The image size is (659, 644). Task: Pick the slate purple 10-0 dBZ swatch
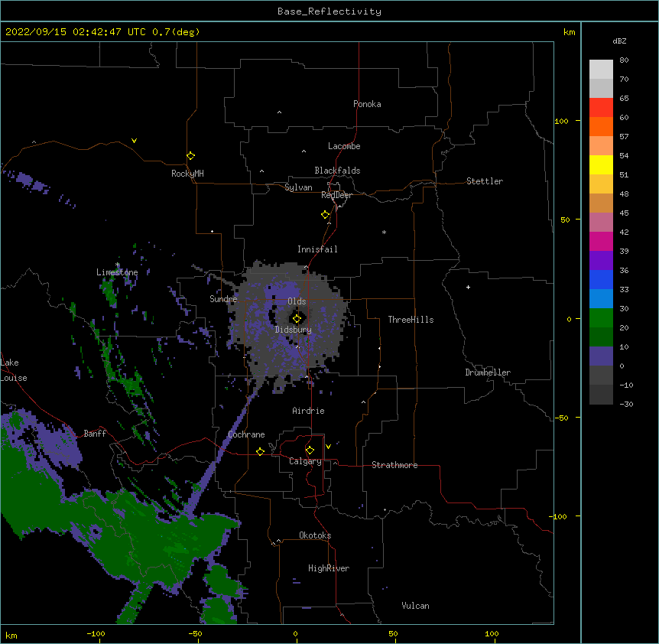pyautogui.click(x=601, y=356)
